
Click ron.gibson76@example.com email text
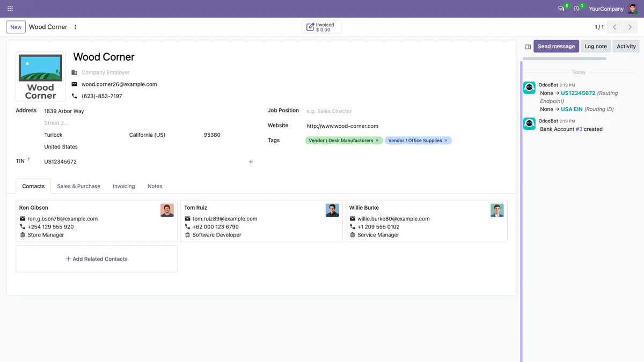point(63,219)
